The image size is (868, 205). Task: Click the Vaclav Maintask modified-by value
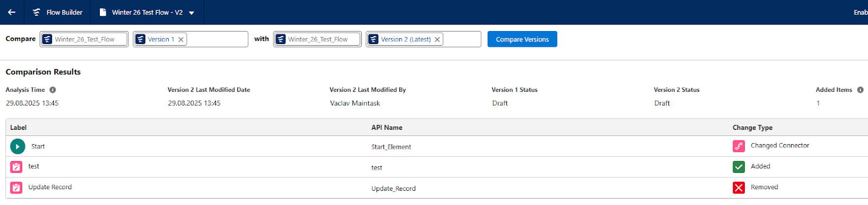tap(355, 103)
